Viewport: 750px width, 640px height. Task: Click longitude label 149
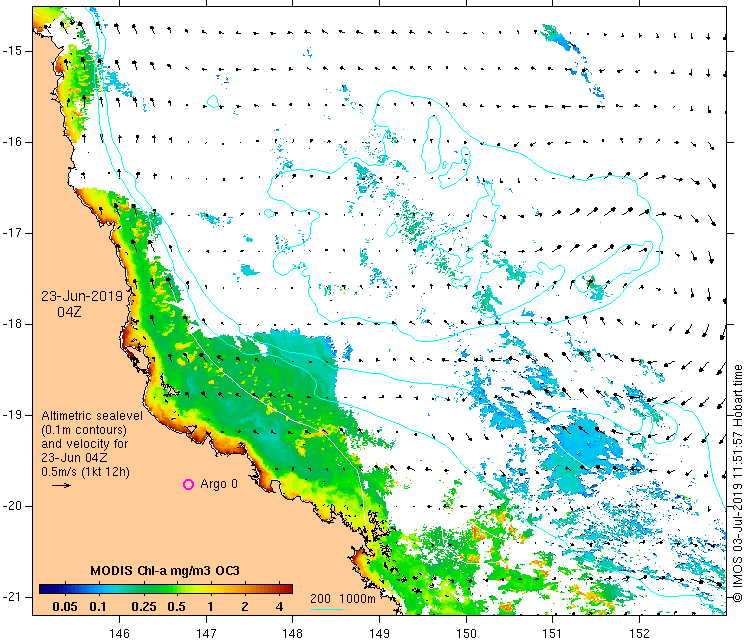pyautogui.click(x=379, y=633)
